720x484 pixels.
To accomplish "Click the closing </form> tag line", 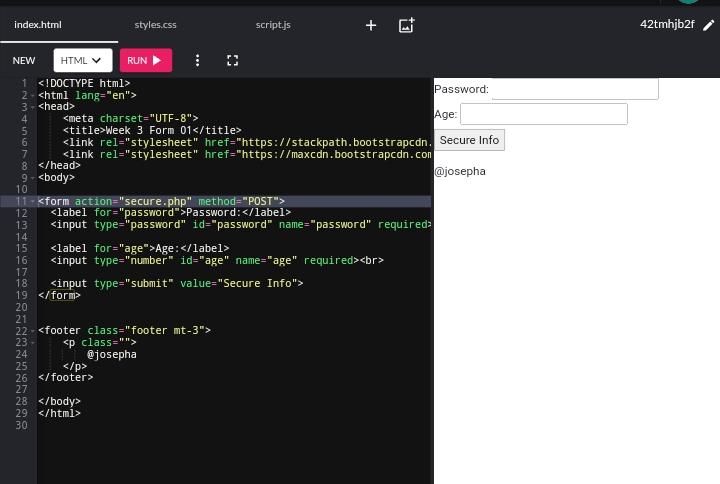I will (x=59, y=295).
